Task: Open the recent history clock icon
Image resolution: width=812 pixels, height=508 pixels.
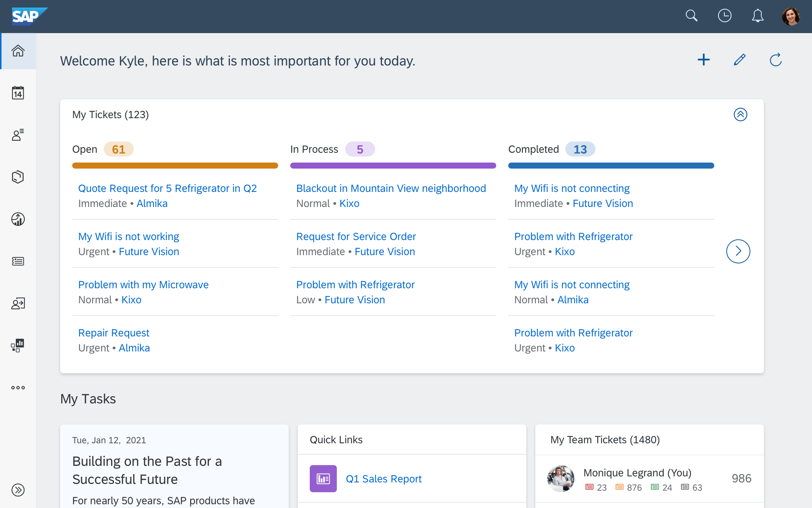Action: pyautogui.click(x=724, y=16)
